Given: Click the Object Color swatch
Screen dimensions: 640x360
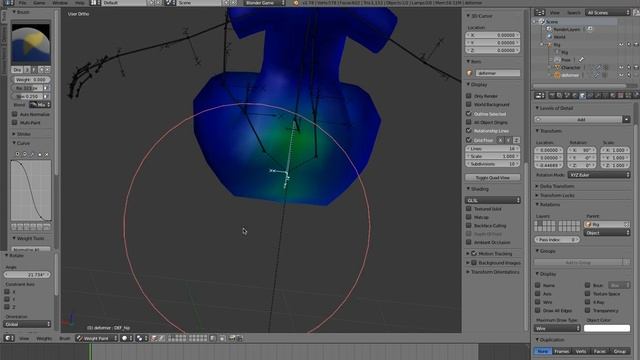Looking at the screenshot, I should pos(607,328).
